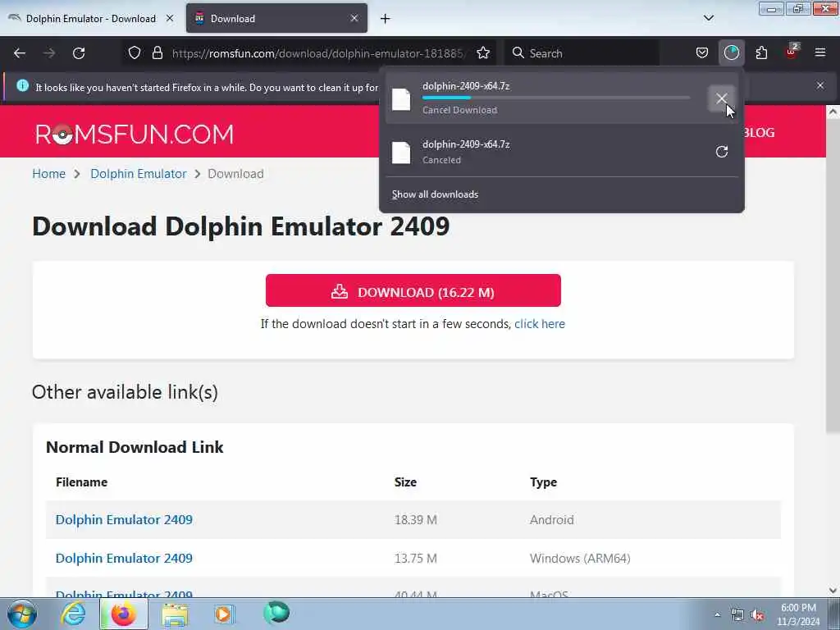
Task: Open the extensions puzzle icon
Action: [x=761, y=52]
